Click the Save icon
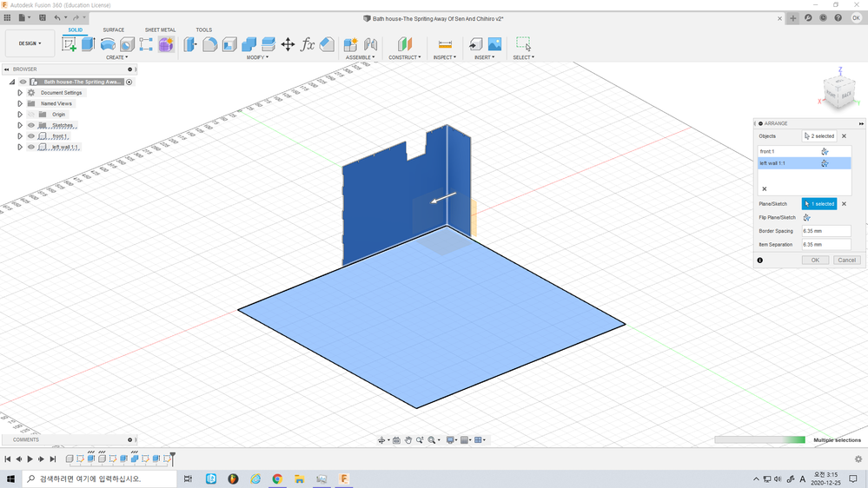Image resolution: width=868 pixels, height=488 pixels. pyautogui.click(x=42, y=17)
